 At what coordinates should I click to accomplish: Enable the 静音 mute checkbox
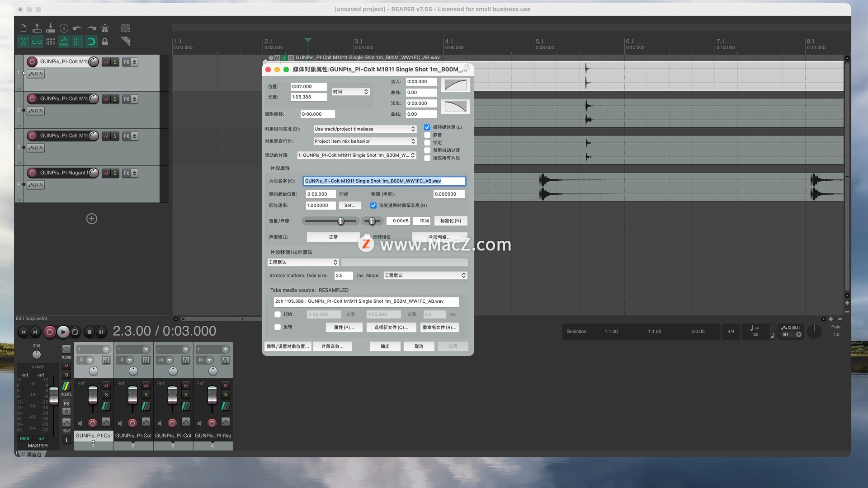[x=427, y=135]
